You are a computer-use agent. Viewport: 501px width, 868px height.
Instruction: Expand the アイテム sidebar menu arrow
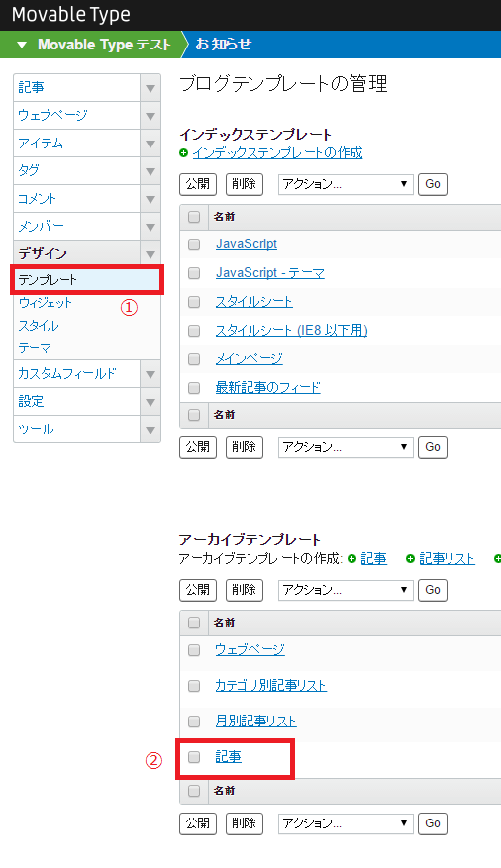[x=150, y=144]
